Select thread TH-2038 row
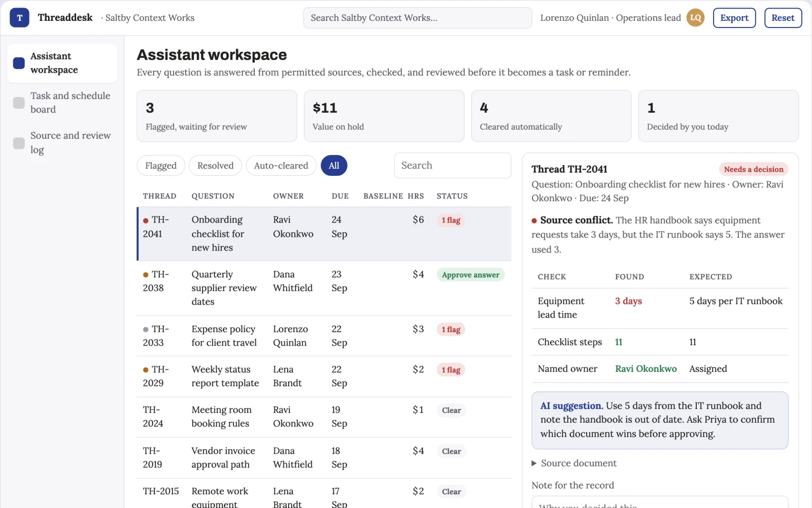Viewport: 812px width, 508px height. pos(324,288)
